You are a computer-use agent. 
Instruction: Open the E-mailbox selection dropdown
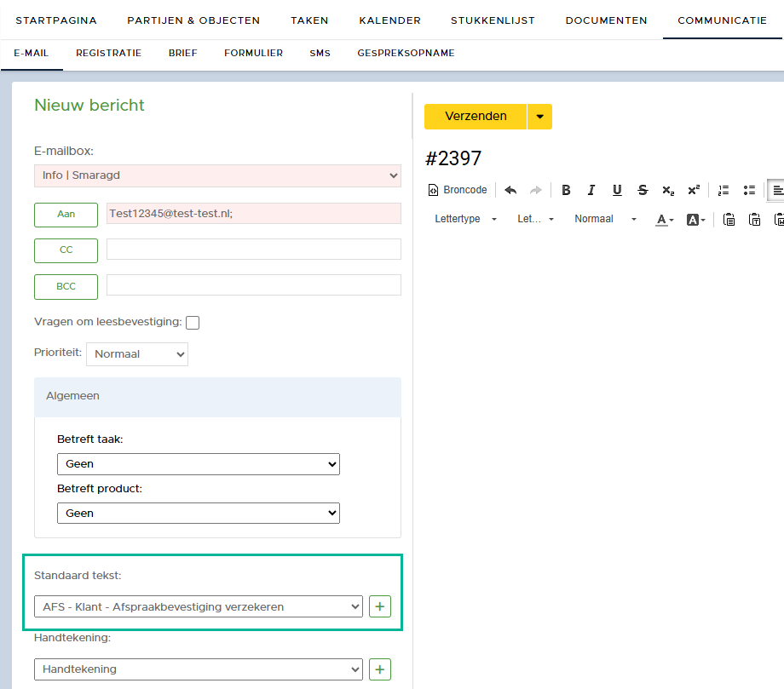217,175
